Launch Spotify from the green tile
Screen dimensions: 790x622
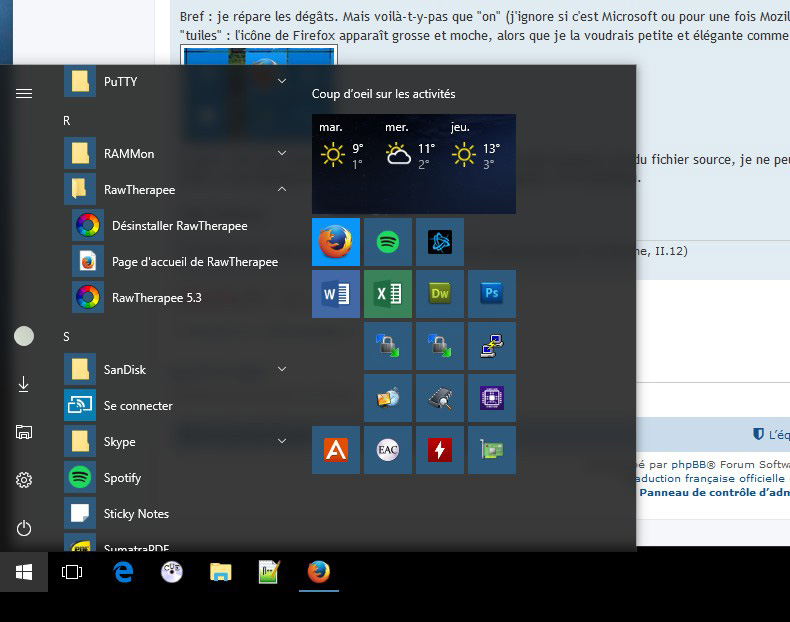point(388,242)
